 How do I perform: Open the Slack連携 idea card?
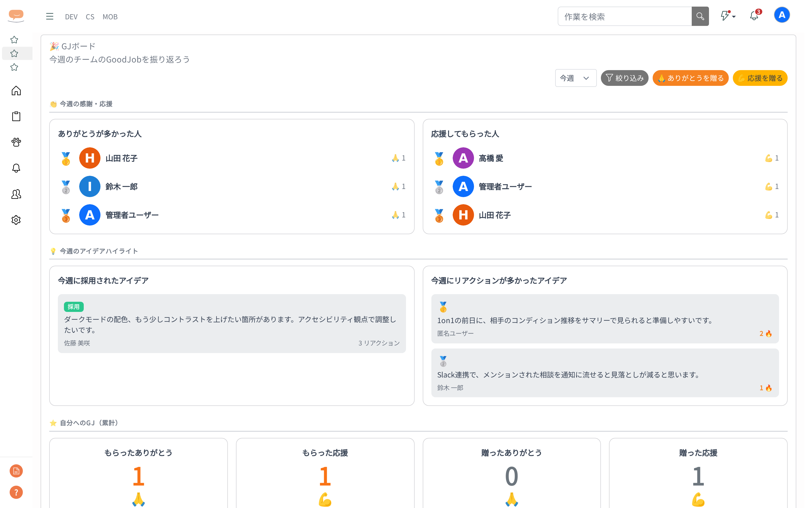coord(605,373)
